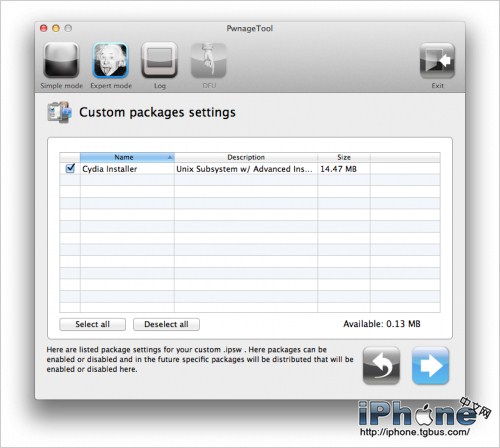Toggle the Name column sort arrow
Image resolution: width=500 pixels, height=448 pixels.
point(170,157)
